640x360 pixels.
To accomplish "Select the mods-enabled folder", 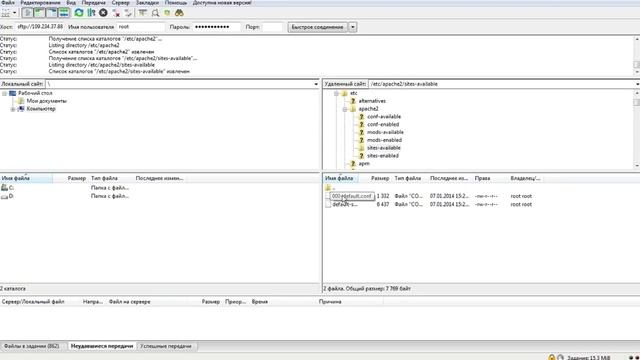I will tap(384, 140).
